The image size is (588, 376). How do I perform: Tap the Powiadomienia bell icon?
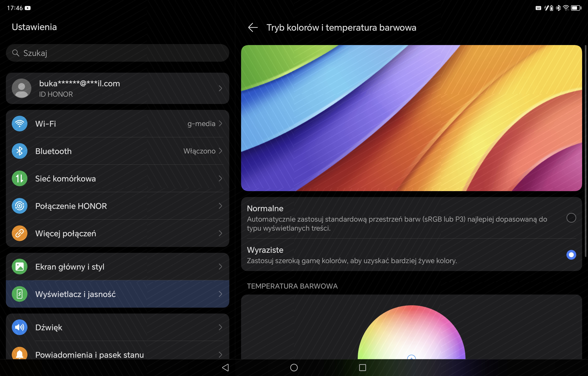20,353
